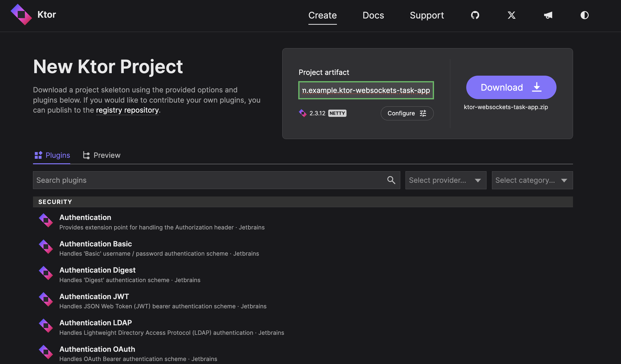Select the Authentication LDAP plugin title
The height and width of the screenshot is (364, 621).
[95, 323]
